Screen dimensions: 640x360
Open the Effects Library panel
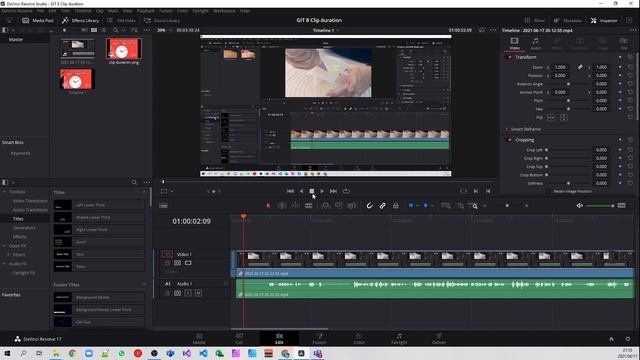(80, 20)
